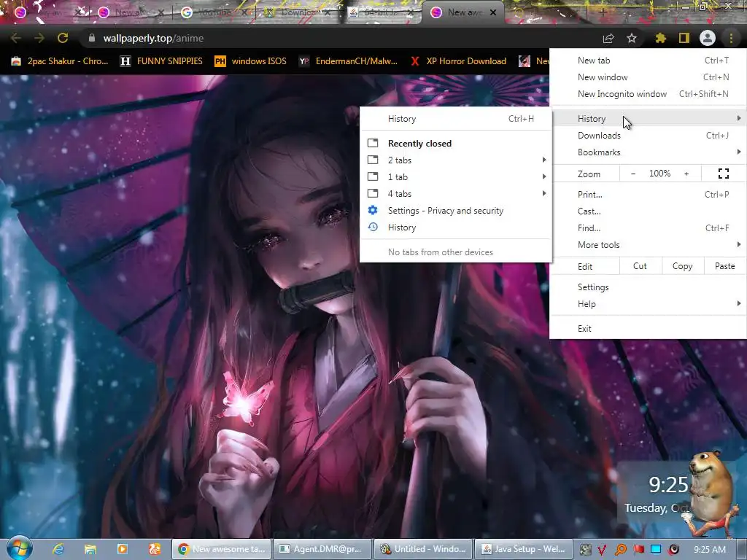Switch to Agent.DMR taskbar window
Image resolution: width=747 pixels, height=560 pixels.
(322, 549)
